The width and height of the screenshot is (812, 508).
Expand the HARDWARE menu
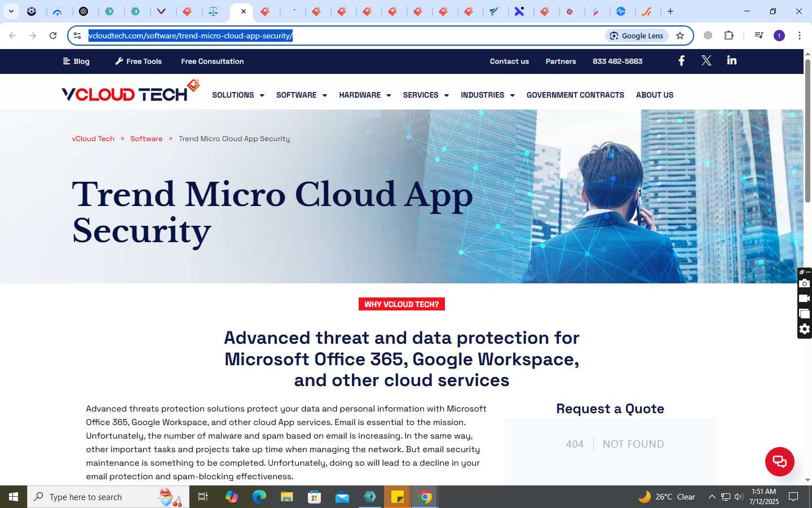click(x=365, y=95)
